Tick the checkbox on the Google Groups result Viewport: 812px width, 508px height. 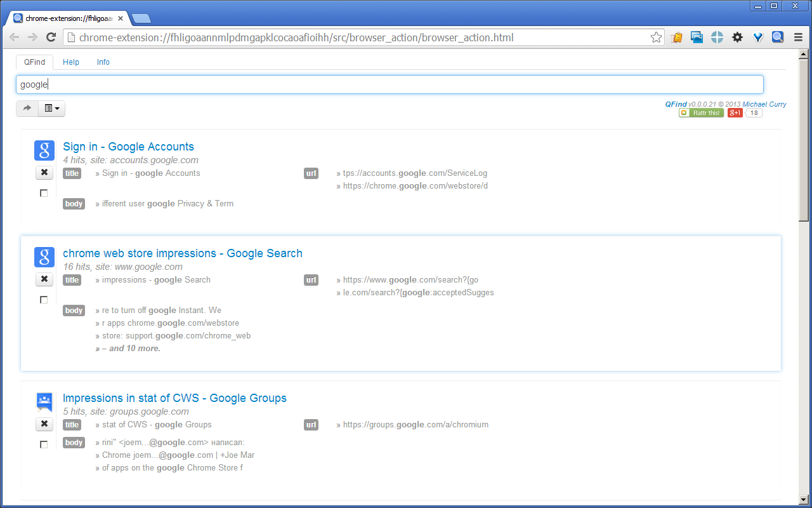(x=44, y=444)
